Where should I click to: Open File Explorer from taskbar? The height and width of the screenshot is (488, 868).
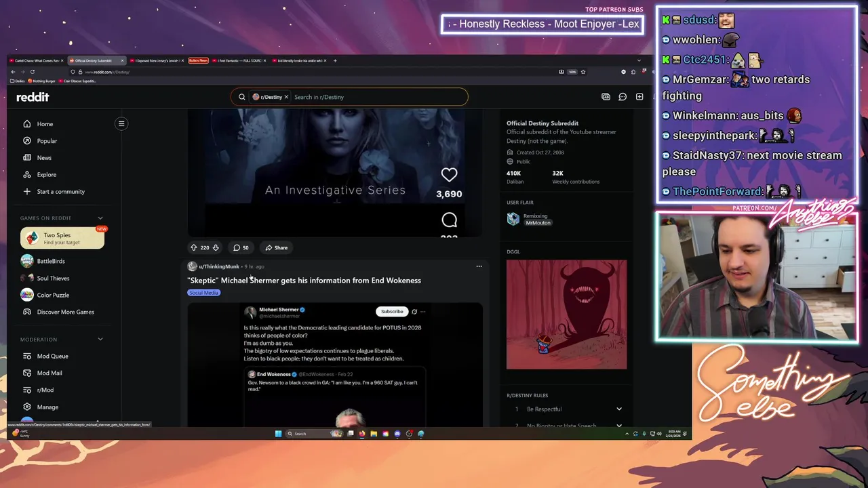pyautogui.click(x=374, y=434)
